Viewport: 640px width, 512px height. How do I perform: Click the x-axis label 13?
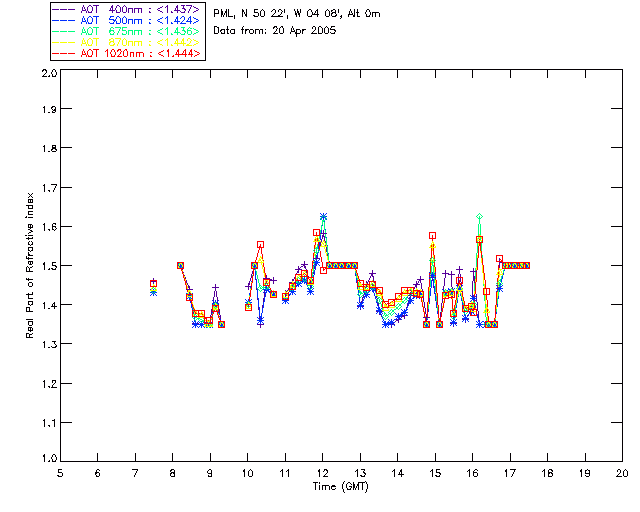tap(360, 473)
